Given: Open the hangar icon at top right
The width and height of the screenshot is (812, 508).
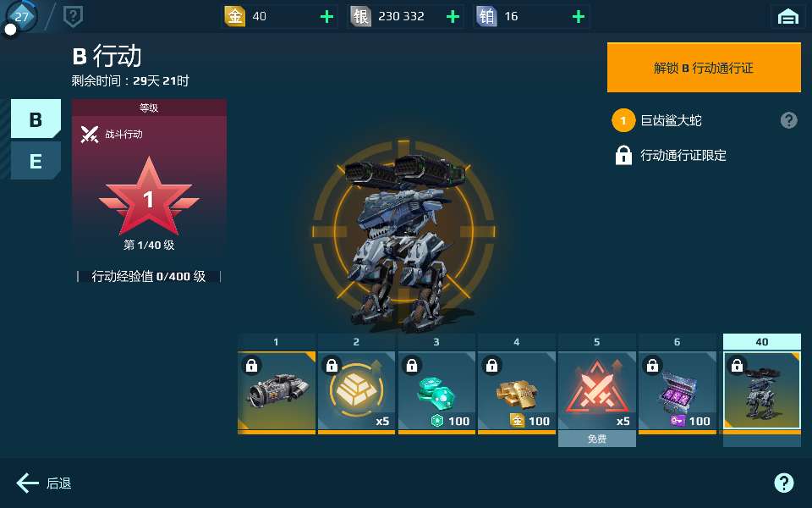Looking at the screenshot, I should [787, 17].
